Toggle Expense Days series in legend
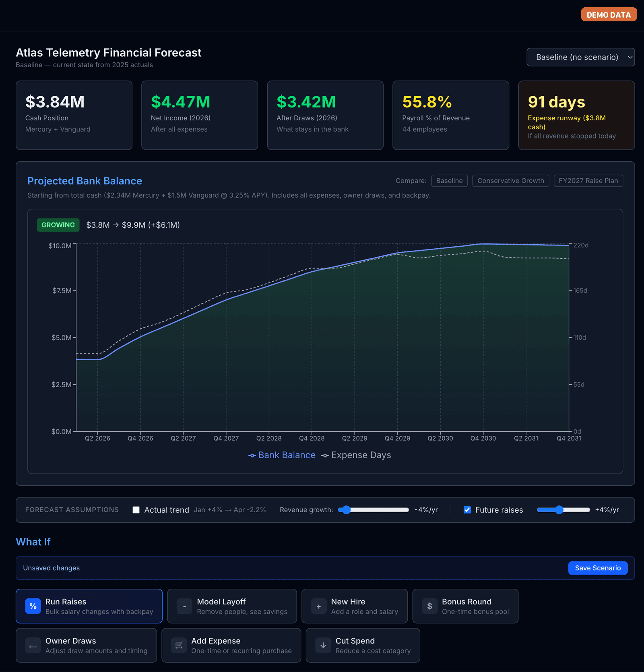 pos(356,455)
